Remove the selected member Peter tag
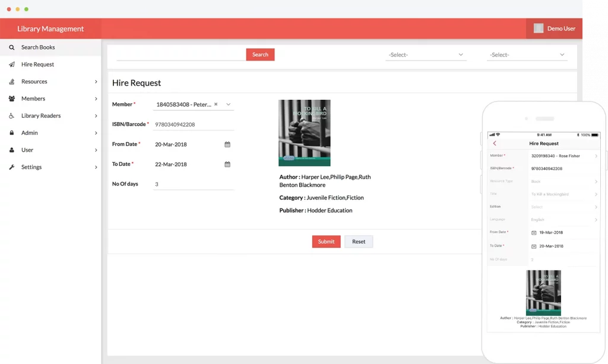Screen dimensions: 608x364 tap(216, 104)
